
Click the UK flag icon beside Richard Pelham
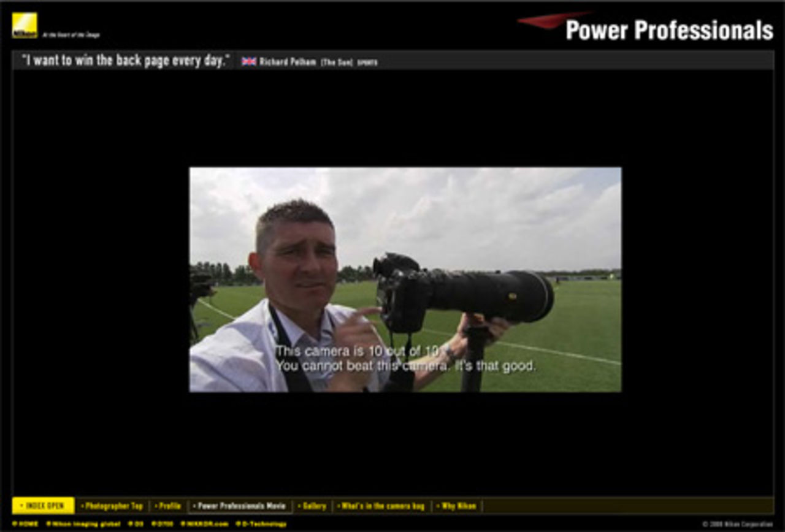[249, 61]
